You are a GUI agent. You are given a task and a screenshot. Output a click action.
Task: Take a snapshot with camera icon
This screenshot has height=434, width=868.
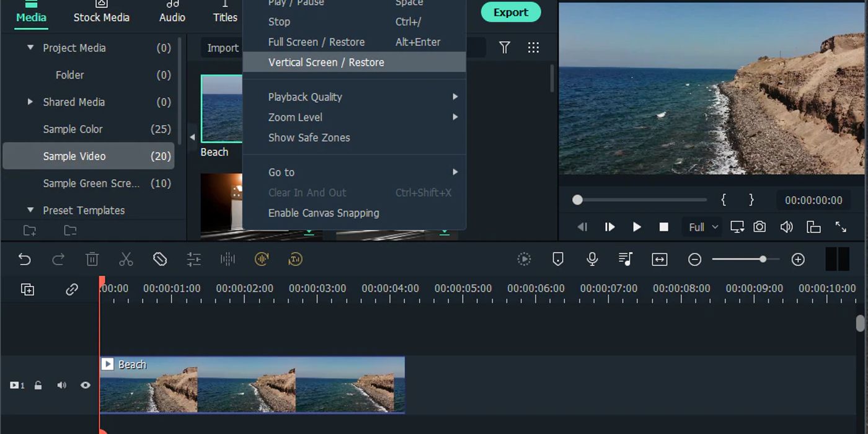pyautogui.click(x=759, y=227)
